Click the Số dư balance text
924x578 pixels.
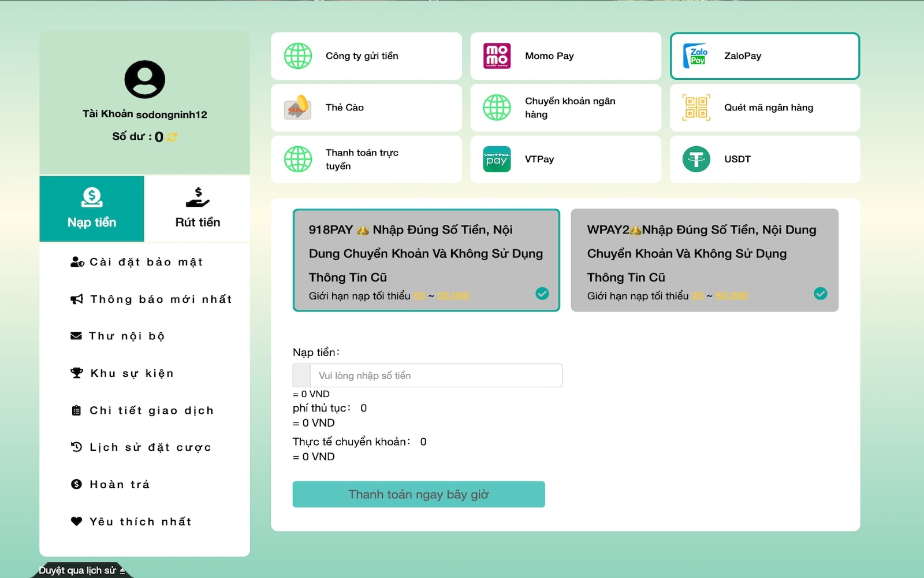pos(137,137)
